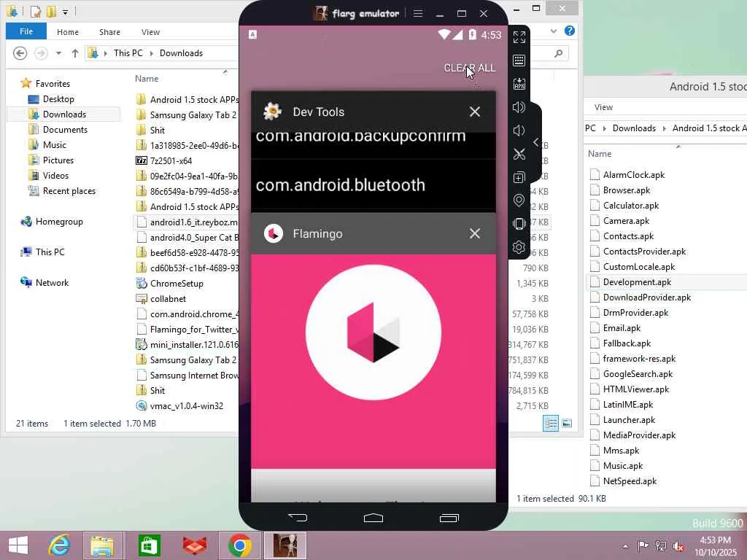Tap Android Back navigation button
This screenshot has width=747, height=560.
(298, 517)
